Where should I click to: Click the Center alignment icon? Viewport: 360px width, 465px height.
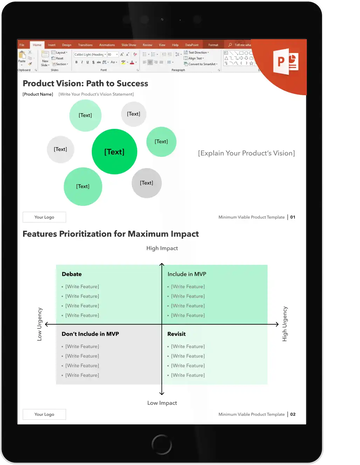coord(150,62)
